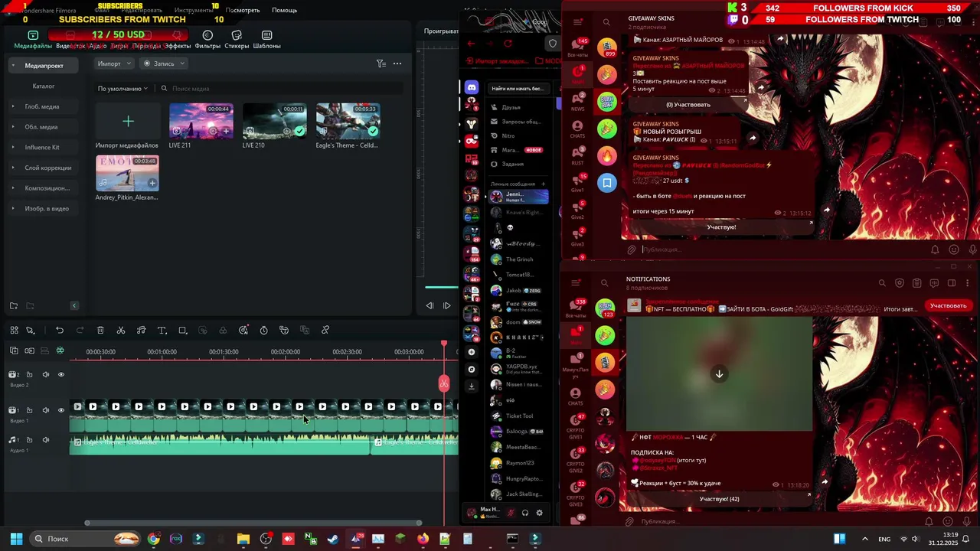Mute the Видео 1 track speaker icon

click(x=45, y=411)
